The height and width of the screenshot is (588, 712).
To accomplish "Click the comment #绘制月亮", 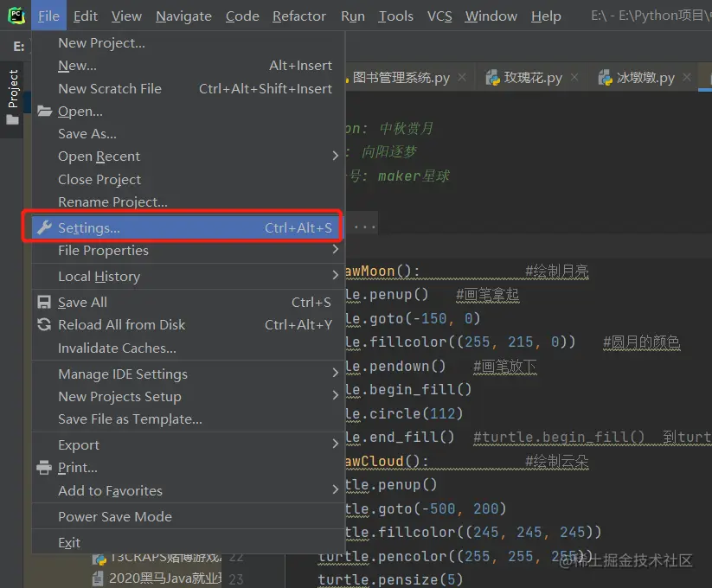I will pyautogui.click(x=557, y=272).
